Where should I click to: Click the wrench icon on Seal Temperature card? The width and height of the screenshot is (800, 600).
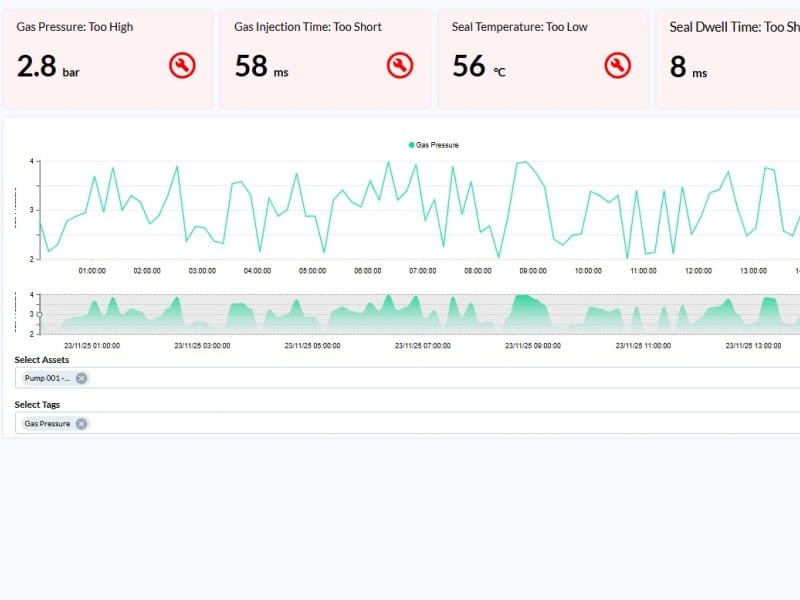pos(618,66)
